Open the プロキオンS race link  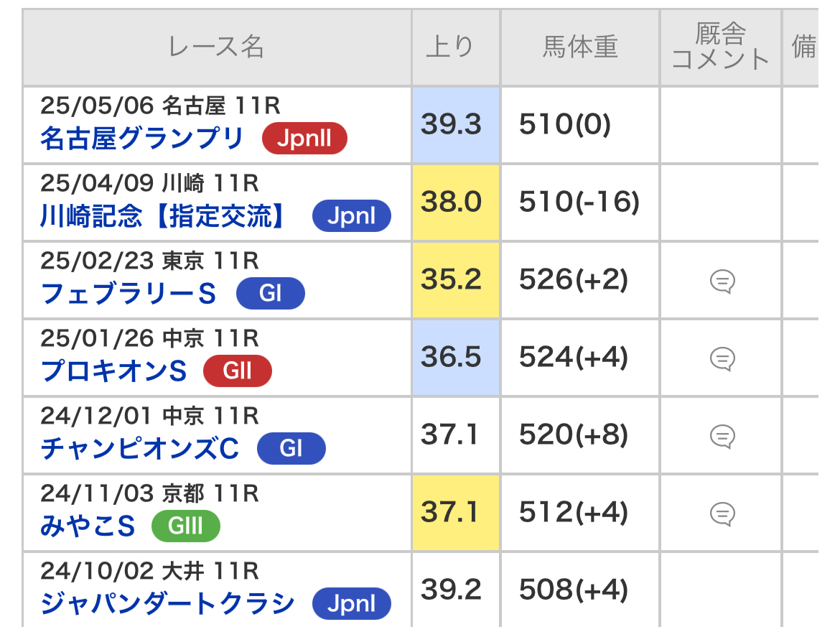(113, 371)
